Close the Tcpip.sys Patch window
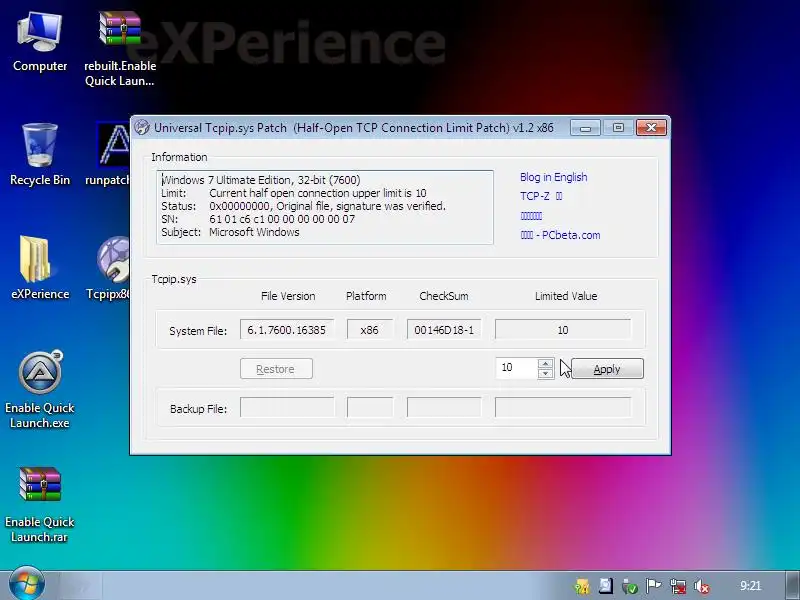 click(652, 128)
